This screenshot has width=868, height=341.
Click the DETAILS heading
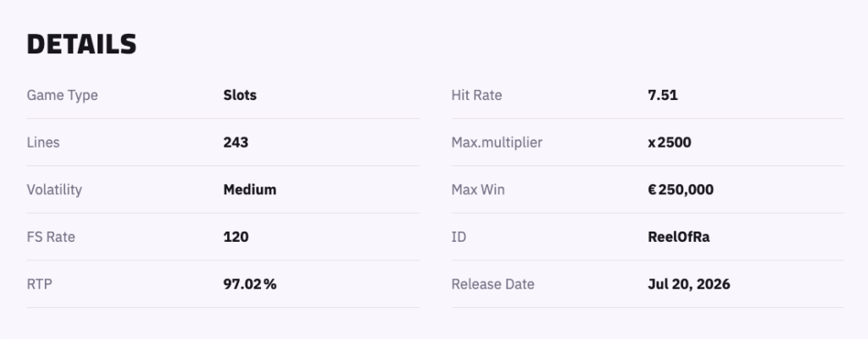tap(81, 44)
